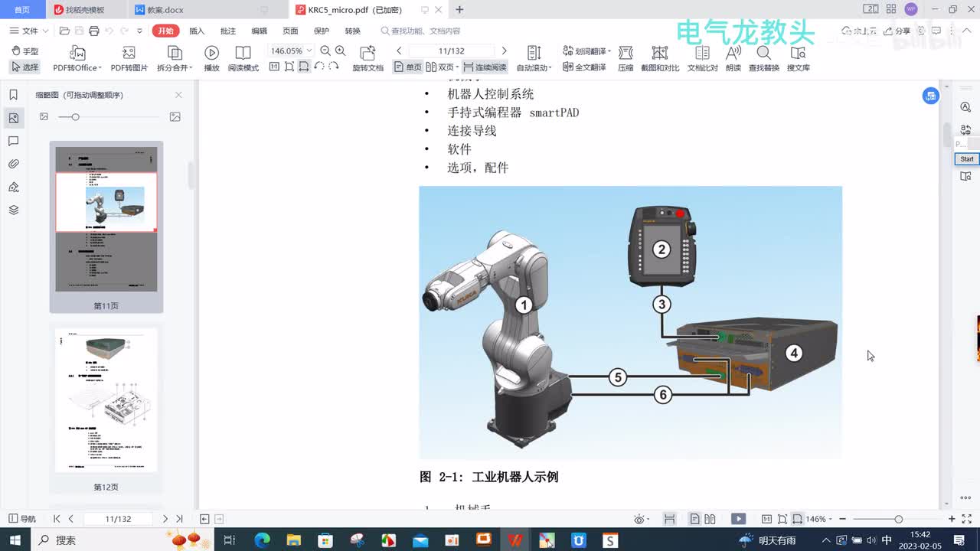
Task: Switch to the 插入 ribbon tab
Action: (x=197, y=31)
